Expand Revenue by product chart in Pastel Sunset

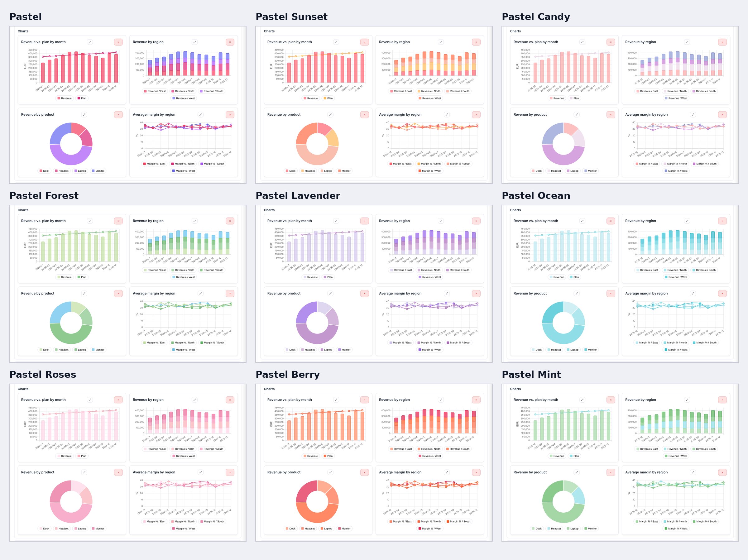point(331,115)
